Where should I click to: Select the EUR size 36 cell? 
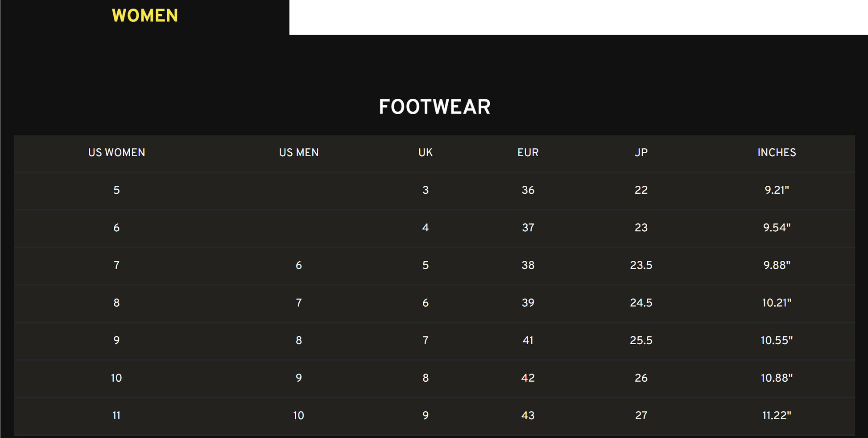click(528, 190)
